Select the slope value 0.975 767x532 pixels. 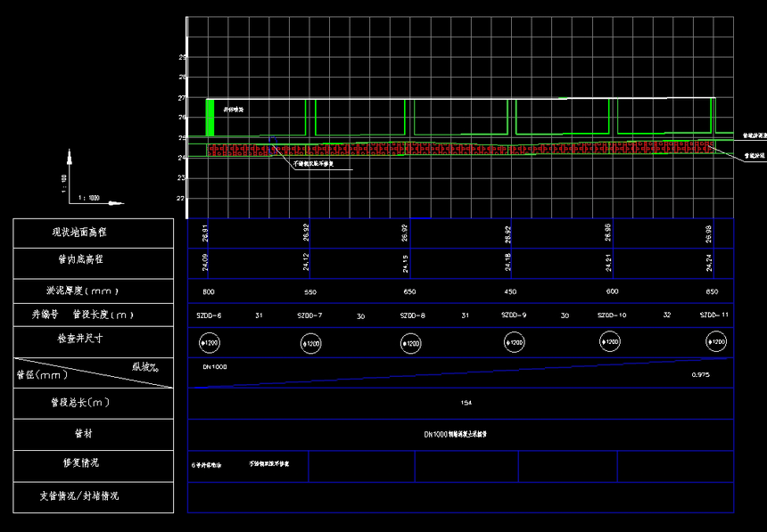coord(700,375)
